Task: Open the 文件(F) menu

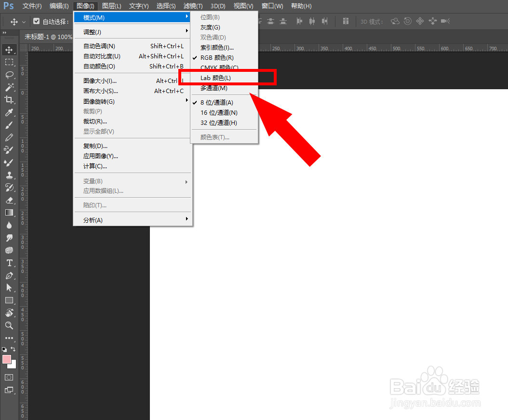Action: click(x=32, y=6)
